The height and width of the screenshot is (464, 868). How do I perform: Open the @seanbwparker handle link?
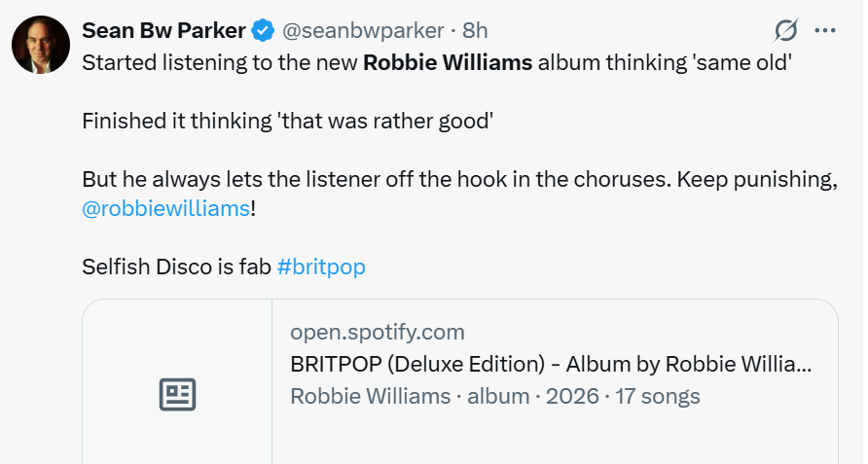(363, 31)
